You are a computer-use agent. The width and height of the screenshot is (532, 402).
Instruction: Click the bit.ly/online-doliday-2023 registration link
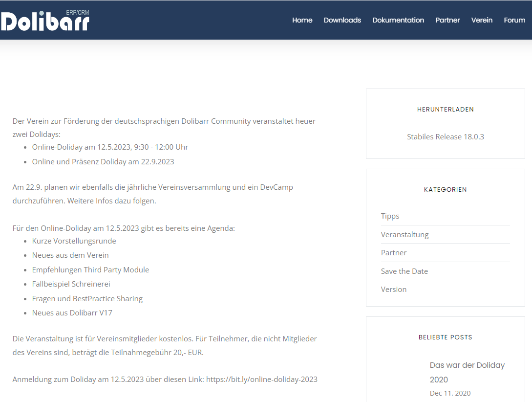click(261, 379)
